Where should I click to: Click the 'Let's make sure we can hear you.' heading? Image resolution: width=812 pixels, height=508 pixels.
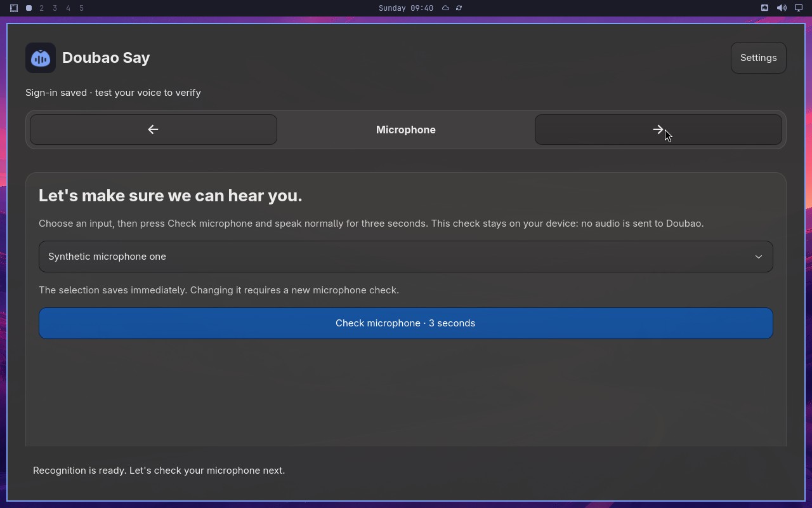[x=170, y=196]
